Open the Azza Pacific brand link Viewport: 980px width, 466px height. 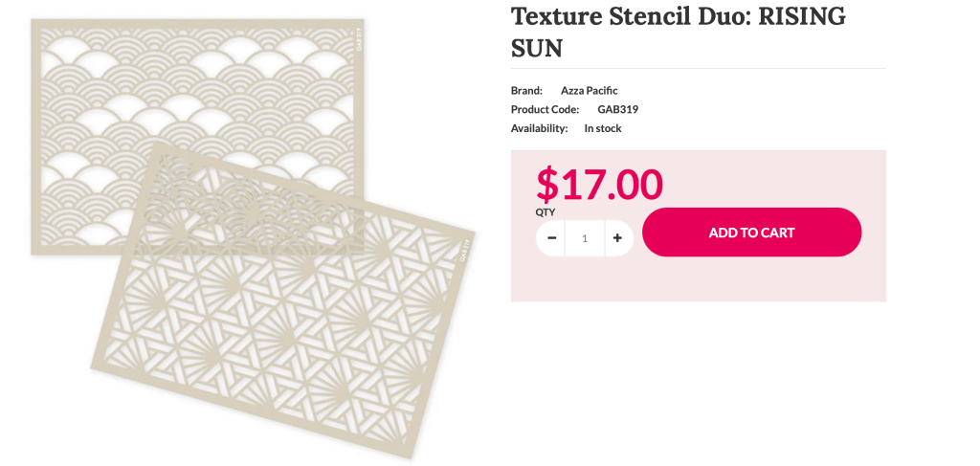point(589,90)
